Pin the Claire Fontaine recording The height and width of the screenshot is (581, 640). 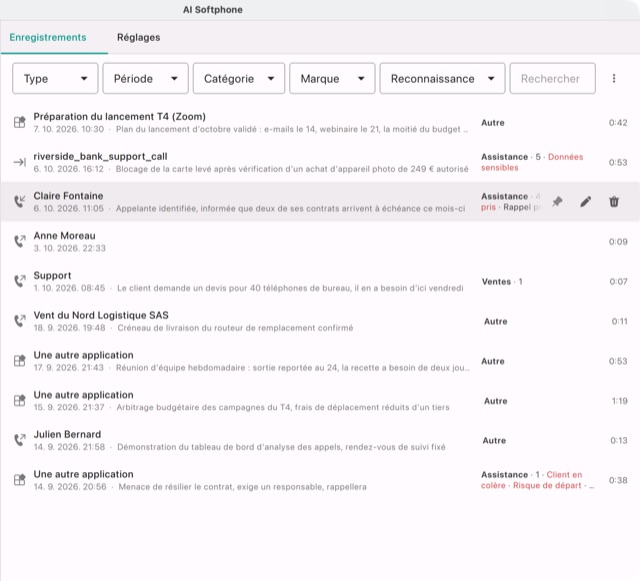coord(557,202)
